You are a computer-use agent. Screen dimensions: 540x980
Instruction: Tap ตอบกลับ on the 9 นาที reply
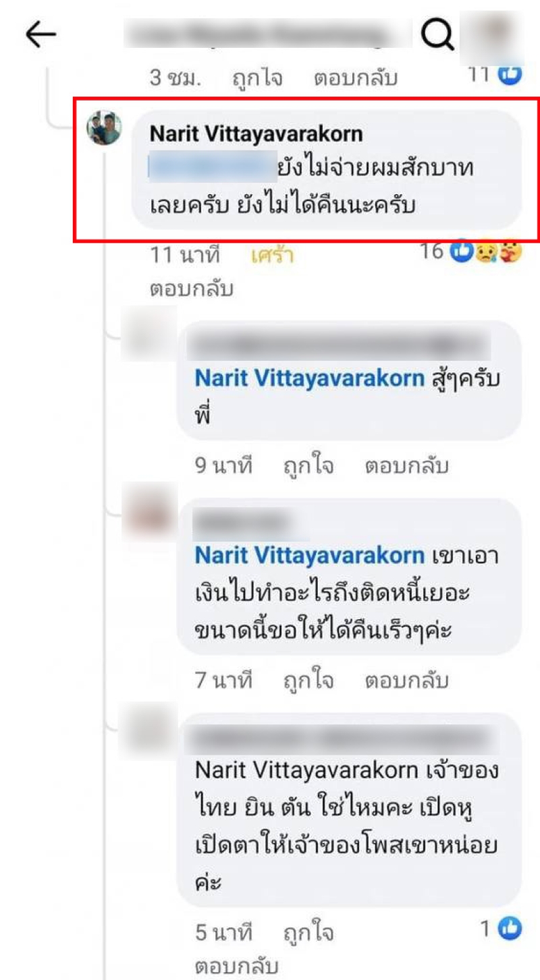[x=406, y=466]
